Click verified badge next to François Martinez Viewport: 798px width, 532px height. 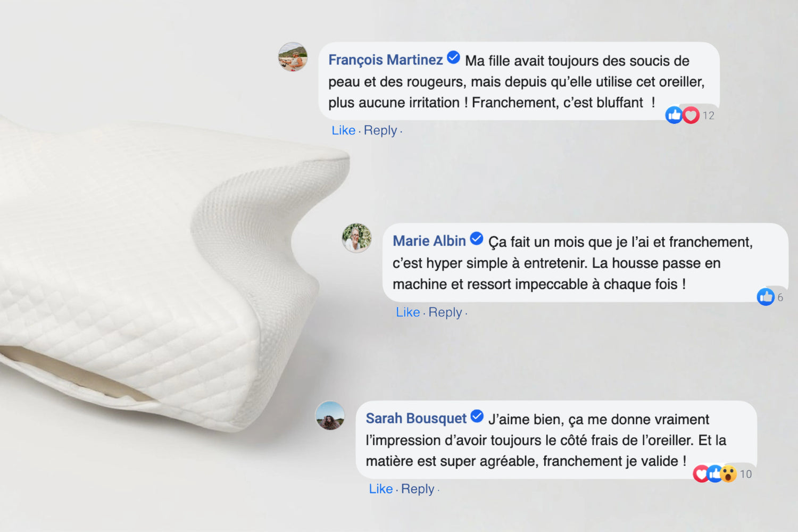[453, 57]
